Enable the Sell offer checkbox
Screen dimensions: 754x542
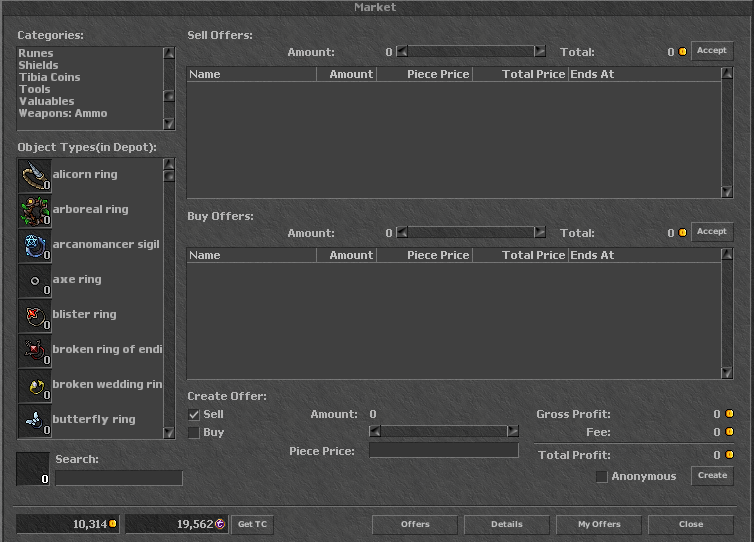click(x=194, y=415)
